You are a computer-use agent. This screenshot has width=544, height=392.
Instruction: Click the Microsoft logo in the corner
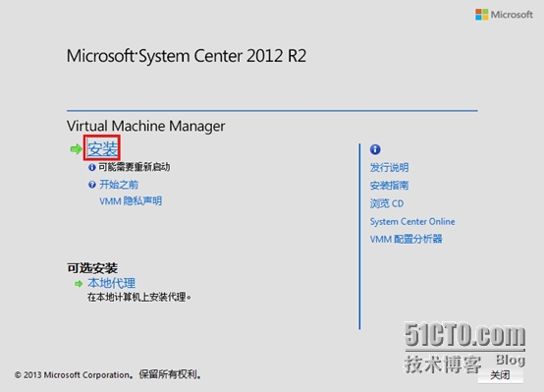504,15
